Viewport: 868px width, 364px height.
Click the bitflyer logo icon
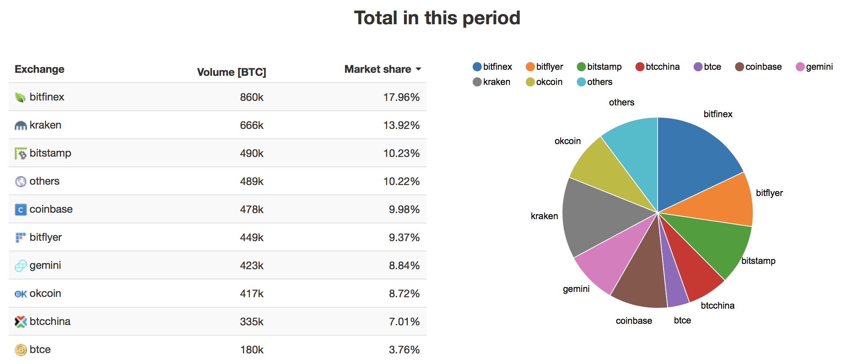[x=20, y=238]
